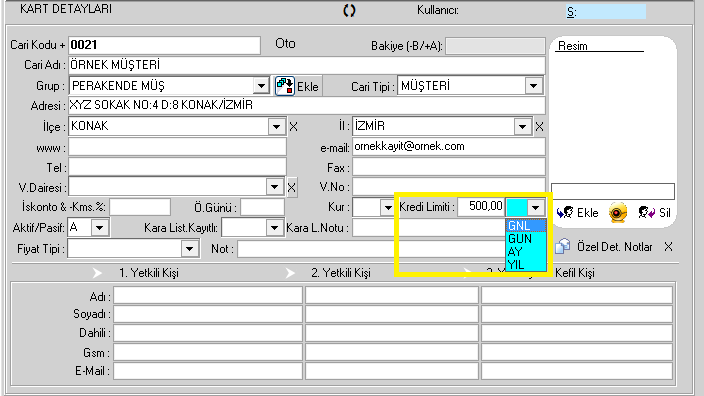This screenshot has width=704, height=396.
Task: Expand the Kara List.Kayıtlı dropdown
Action: pyautogui.click(x=274, y=228)
